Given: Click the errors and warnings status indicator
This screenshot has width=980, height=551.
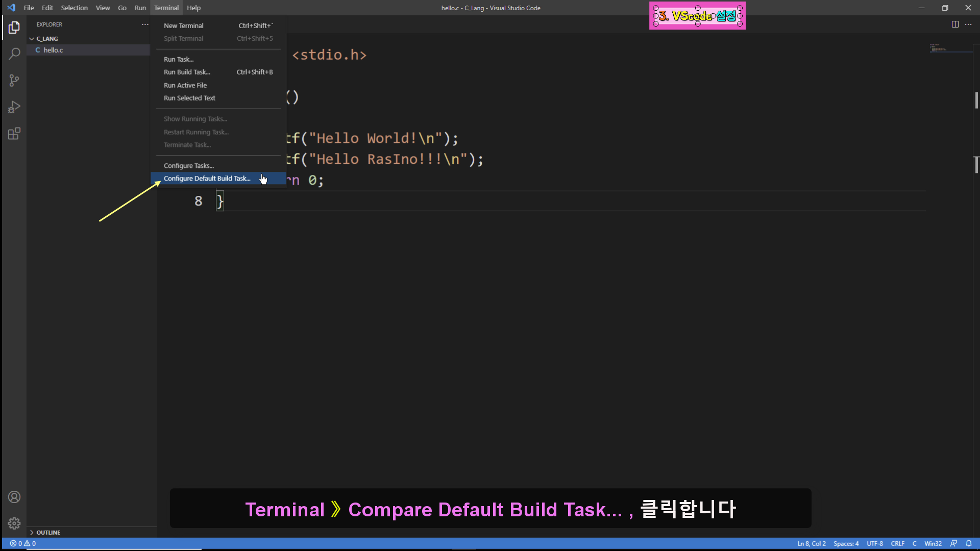Looking at the screenshot, I should click(x=23, y=543).
